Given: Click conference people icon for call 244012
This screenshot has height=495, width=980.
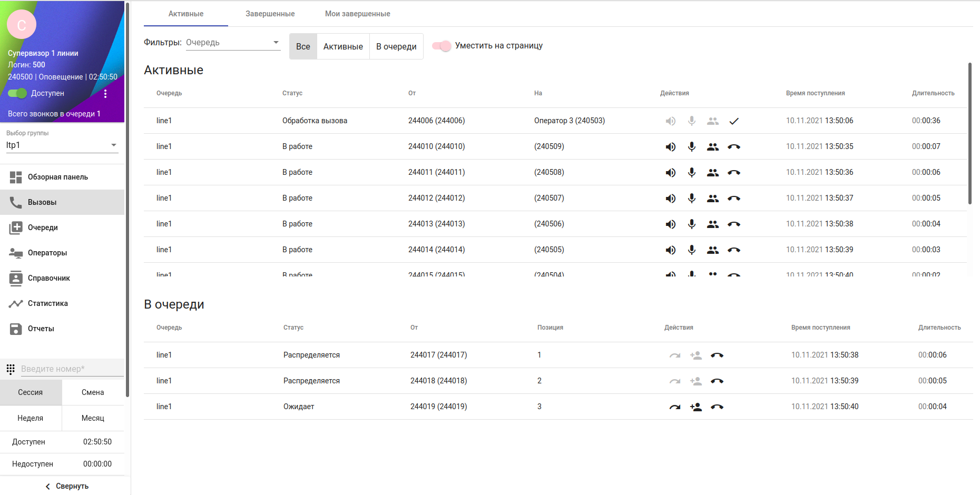Looking at the screenshot, I should pos(712,199).
